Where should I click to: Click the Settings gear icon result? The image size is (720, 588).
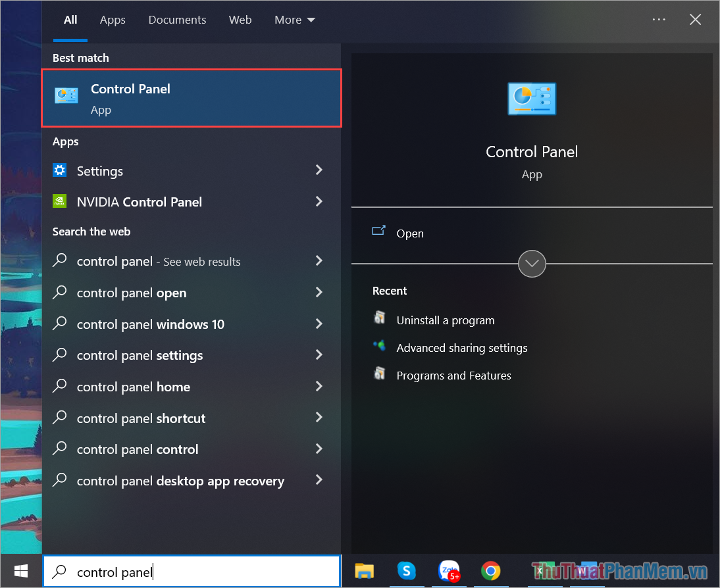click(60, 171)
